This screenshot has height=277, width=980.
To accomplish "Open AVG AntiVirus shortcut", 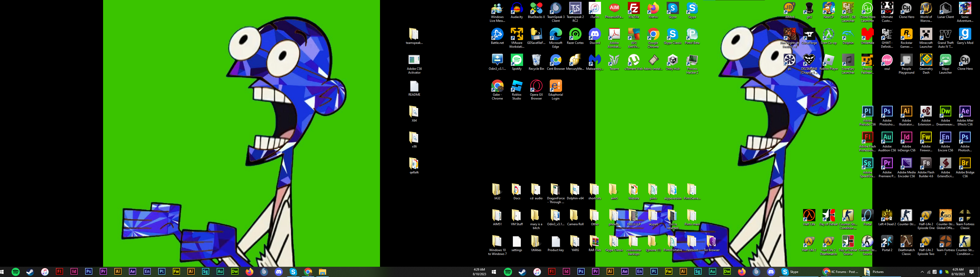I will click(633, 38).
